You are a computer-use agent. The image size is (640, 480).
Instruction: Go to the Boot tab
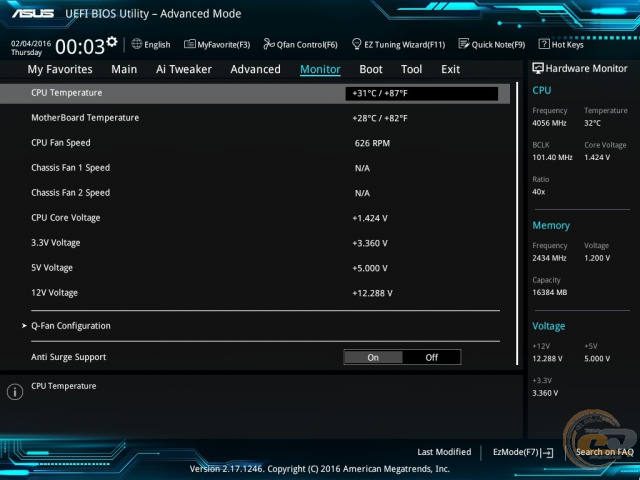[371, 69]
